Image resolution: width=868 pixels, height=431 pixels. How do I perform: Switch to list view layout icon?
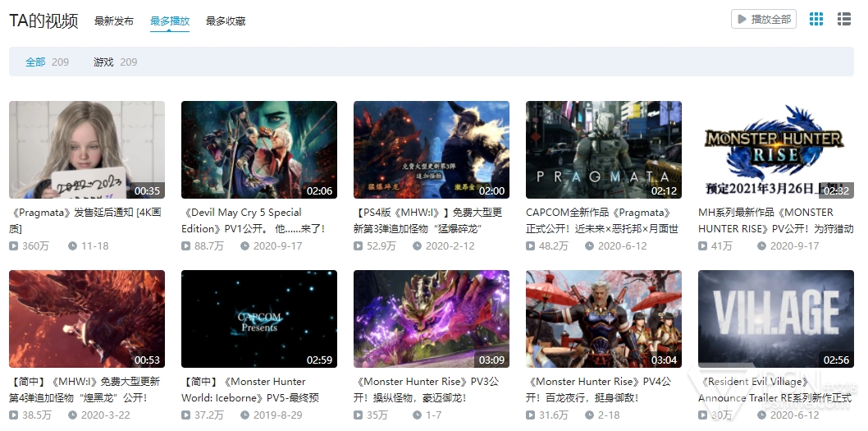[843, 19]
